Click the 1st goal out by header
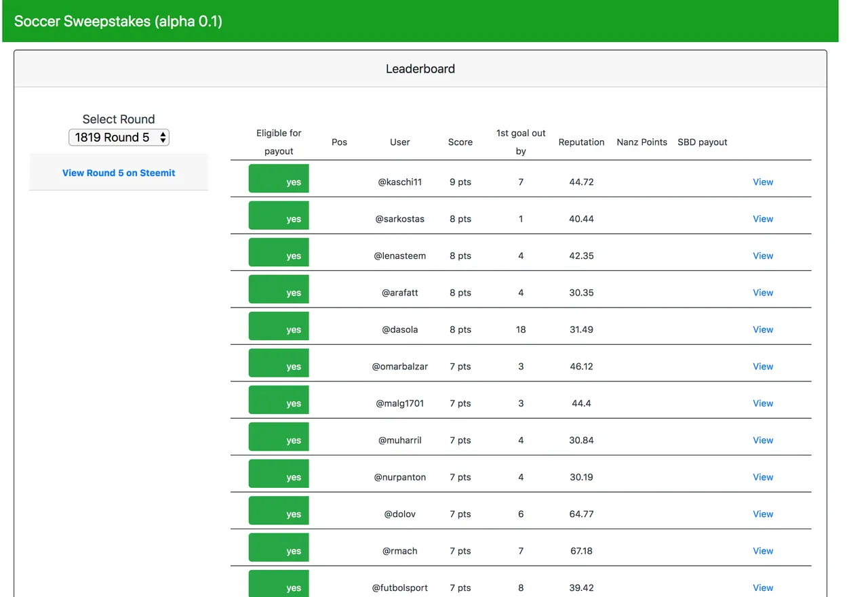This screenshot has width=868, height=597. pos(521,142)
